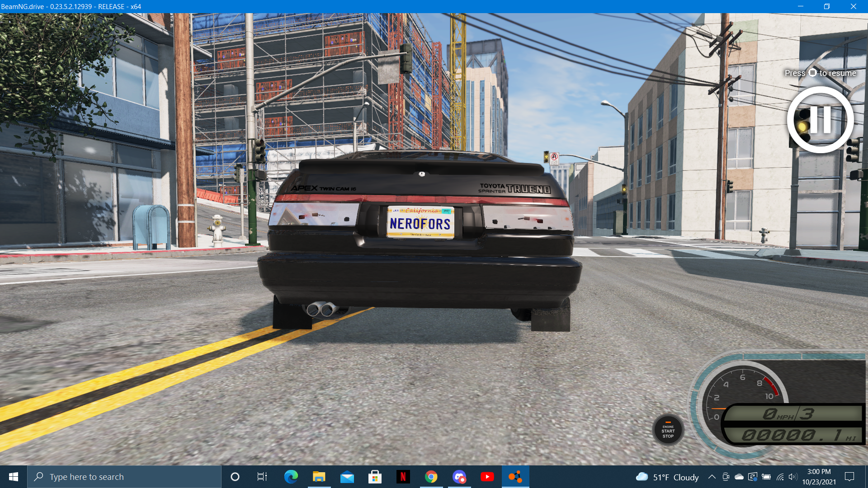Open the clock showing 3:00 PM

pyautogui.click(x=819, y=477)
